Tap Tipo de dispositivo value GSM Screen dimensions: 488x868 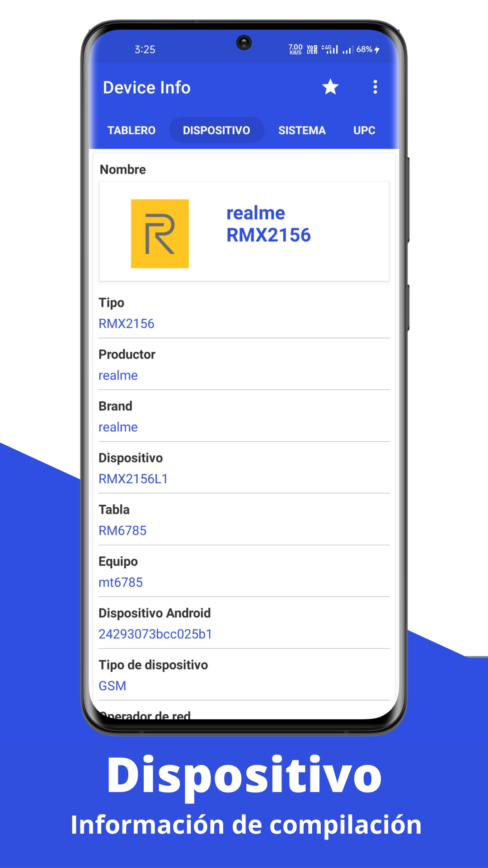[x=113, y=686]
